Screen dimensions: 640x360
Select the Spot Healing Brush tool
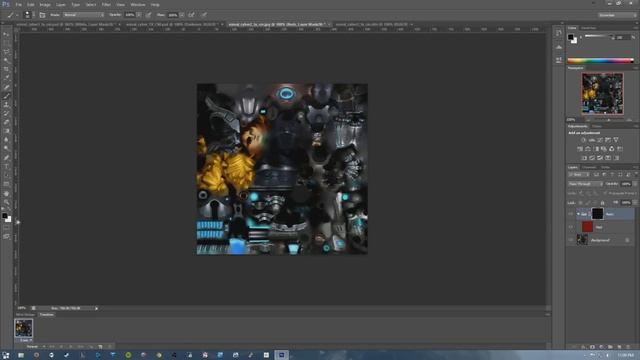click(x=6, y=87)
